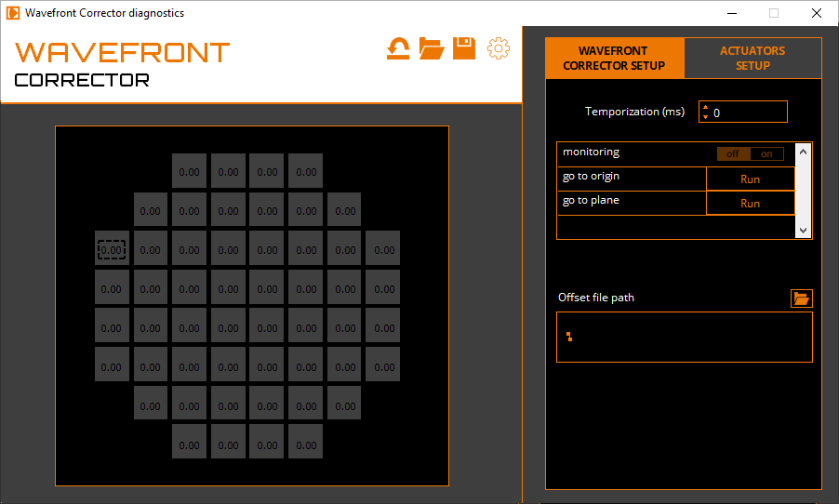Viewport: 839px width, 504px height.
Task: Decrease Temporization value with down arrow
Action: [x=705, y=116]
